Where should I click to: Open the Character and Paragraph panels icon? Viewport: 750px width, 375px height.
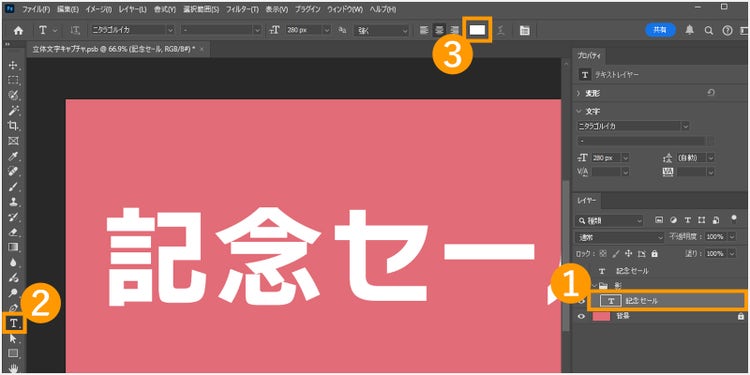[524, 30]
